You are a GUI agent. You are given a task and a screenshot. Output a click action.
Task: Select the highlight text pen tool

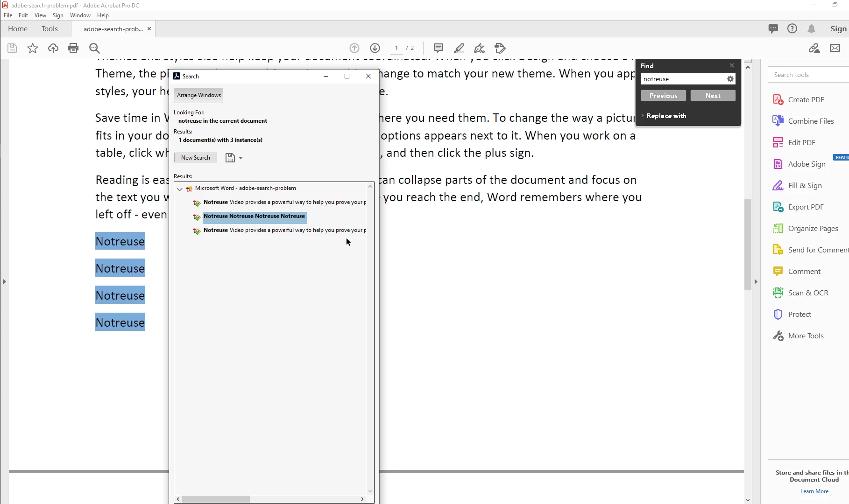[459, 48]
